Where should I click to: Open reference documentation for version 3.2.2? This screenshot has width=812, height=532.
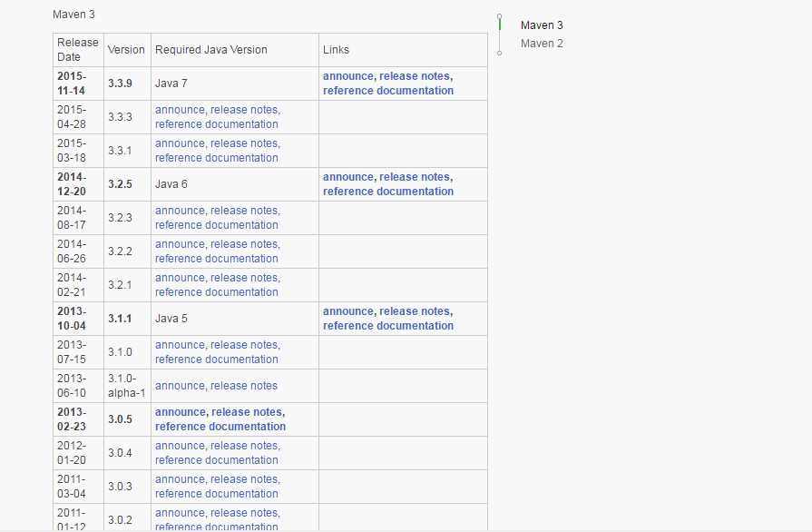(217, 259)
